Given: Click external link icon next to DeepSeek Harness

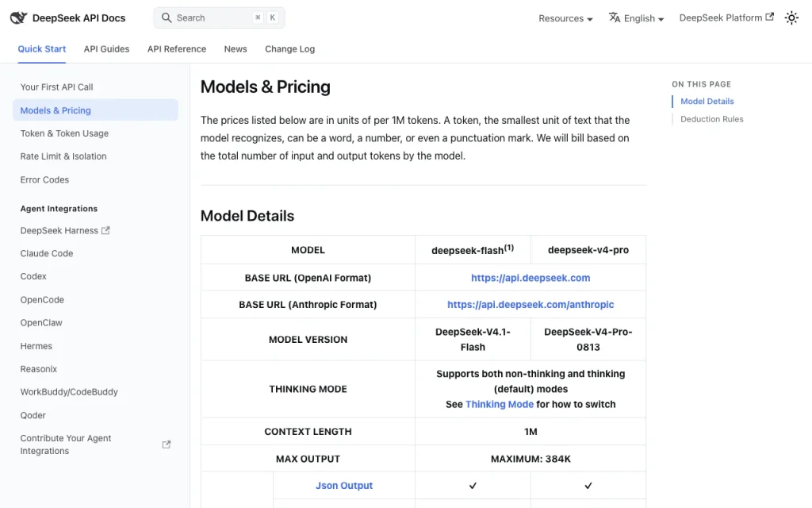Looking at the screenshot, I should [x=105, y=230].
